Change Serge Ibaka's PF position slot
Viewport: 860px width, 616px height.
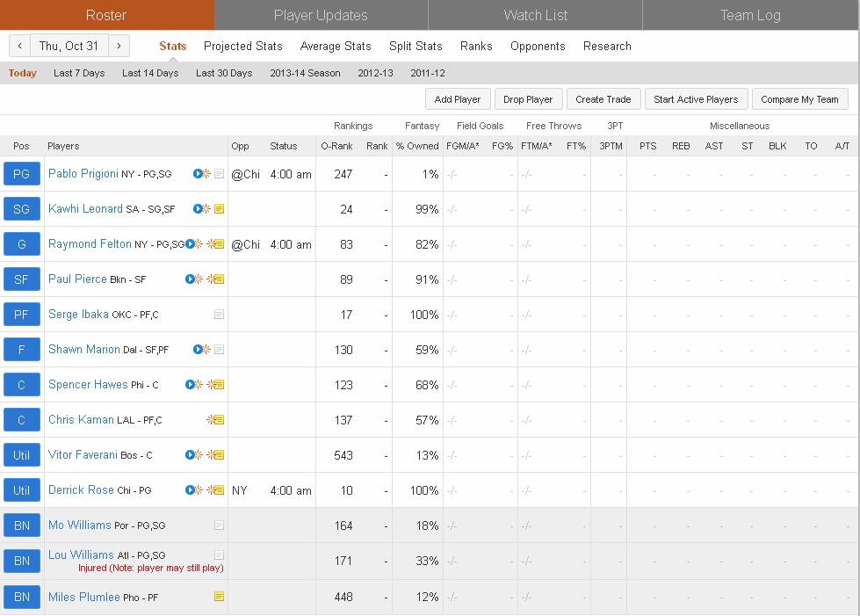click(x=21, y=315)
